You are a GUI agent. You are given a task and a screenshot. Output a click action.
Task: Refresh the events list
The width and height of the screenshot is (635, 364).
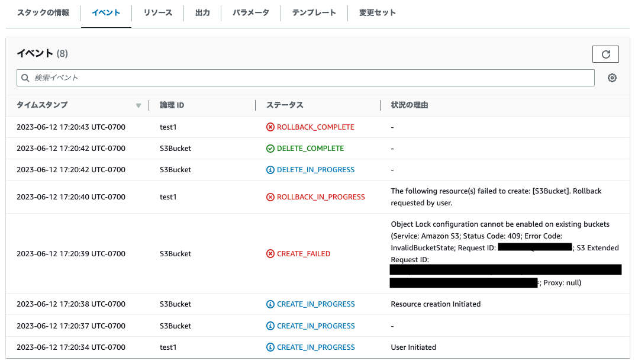[x=605, y=54]
